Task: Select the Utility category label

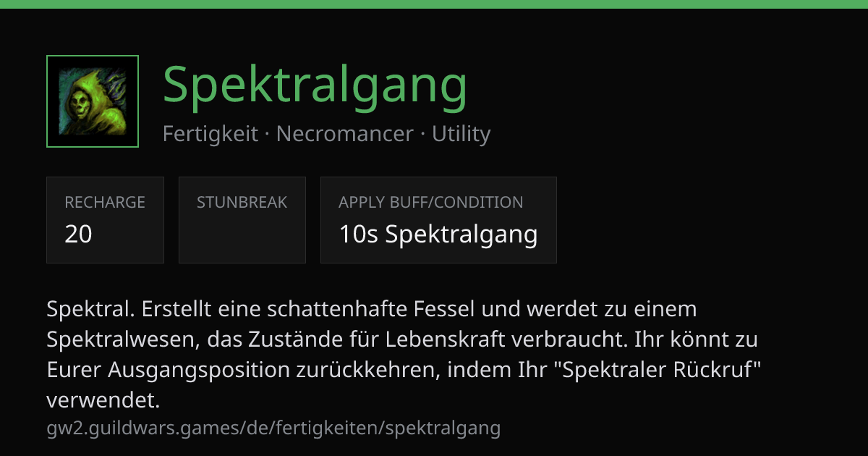Action: pyautogui.click(x=461, y=134)
